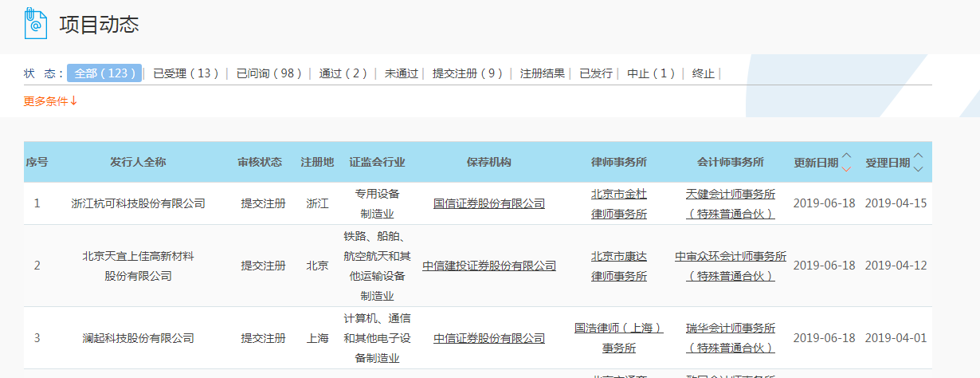Click 注册地 北京 cell

(x=317, y=266)
